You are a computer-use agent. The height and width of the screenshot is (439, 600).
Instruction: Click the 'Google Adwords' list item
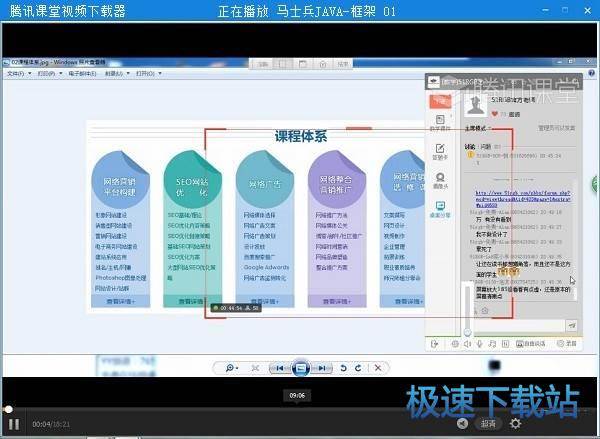266,267
